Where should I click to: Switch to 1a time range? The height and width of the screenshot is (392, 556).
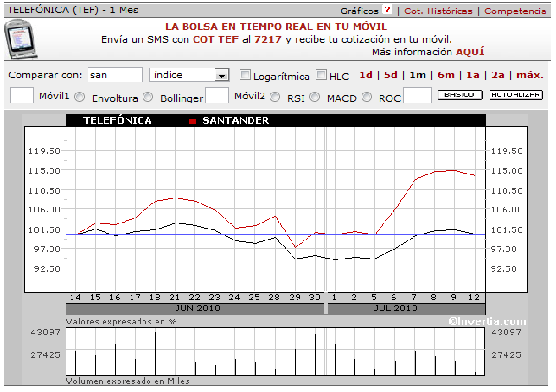point(473,75)
